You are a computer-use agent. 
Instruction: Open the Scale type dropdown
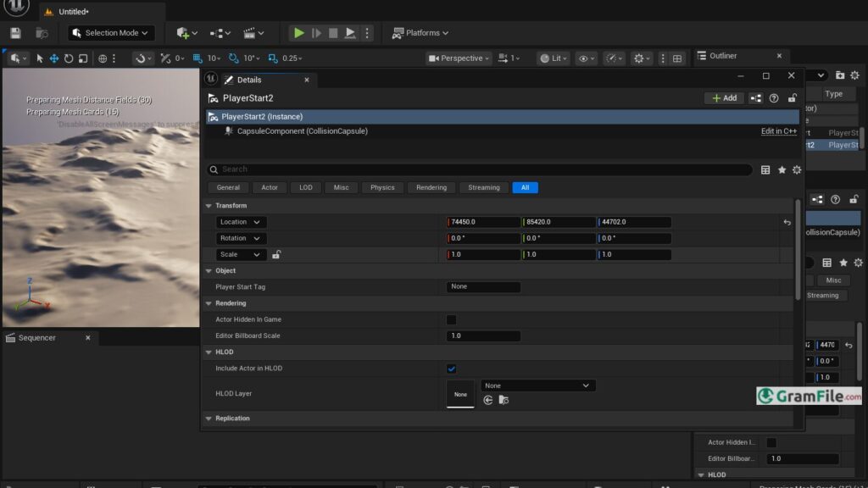[x=240, y=254]
